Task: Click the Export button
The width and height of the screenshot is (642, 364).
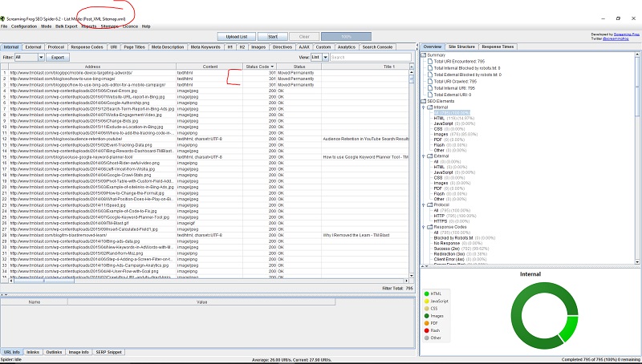Action: (58, 57)
